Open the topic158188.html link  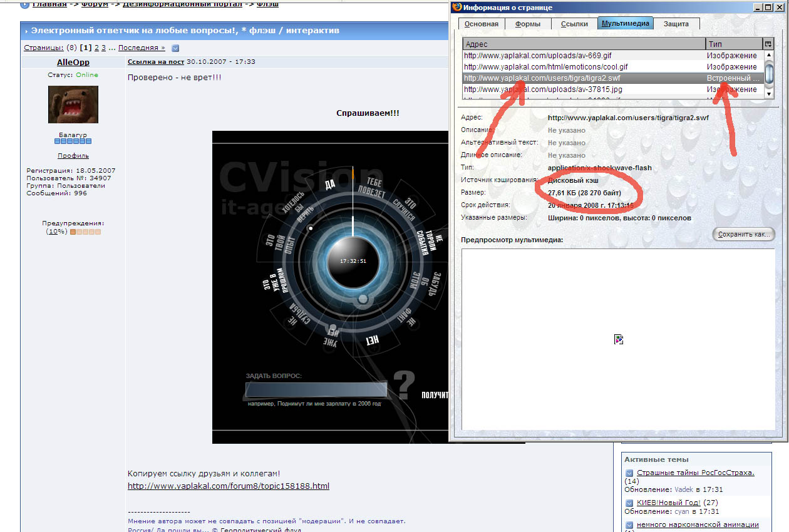229,486
